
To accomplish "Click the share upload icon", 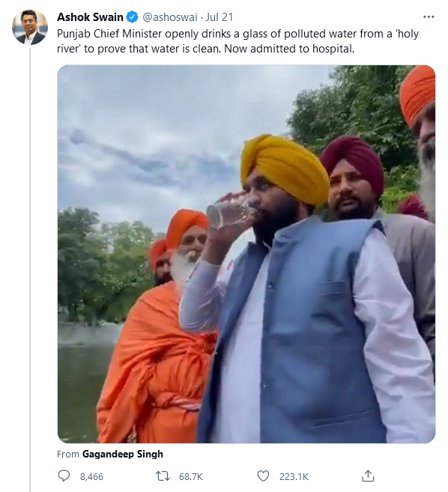I will (368, 476).
